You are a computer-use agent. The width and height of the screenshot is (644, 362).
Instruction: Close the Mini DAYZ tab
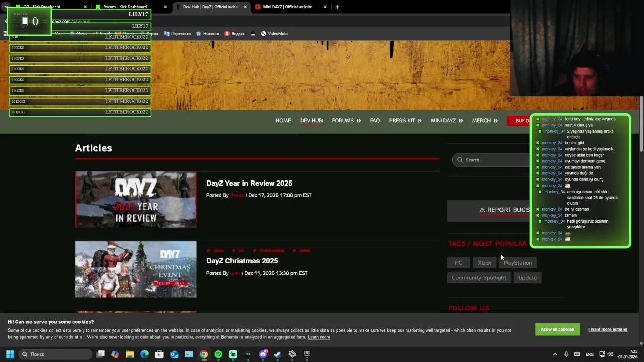click(x=325, y=7)
